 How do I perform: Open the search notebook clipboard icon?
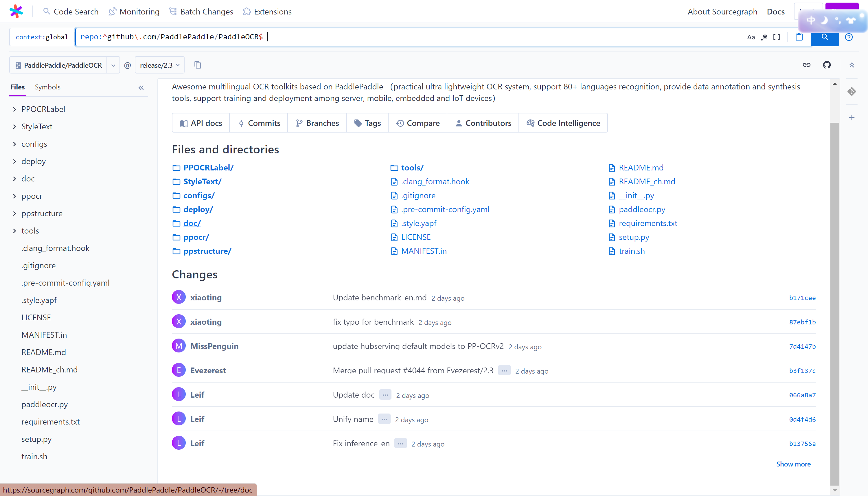799,37
